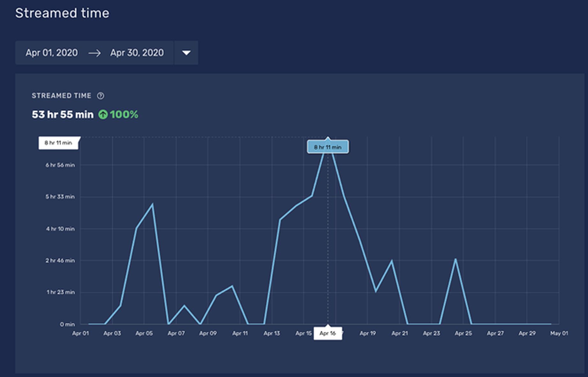Image resolution: width=588 pixels, height=377 pixels.
Task: Click the Apr 21 x-axis label
Action: [x=400, y=333]
